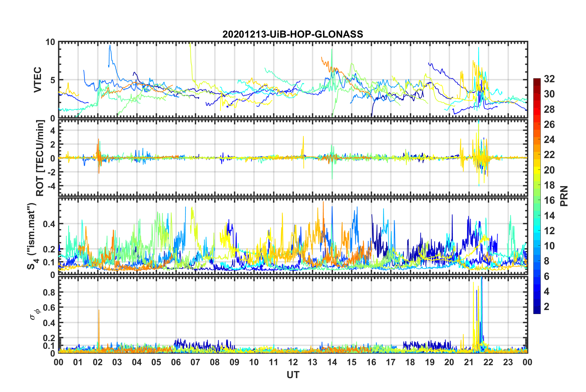586x392 pixels.
Task: Click the x-axis tick label 21
Action: (x=469, y=362)
